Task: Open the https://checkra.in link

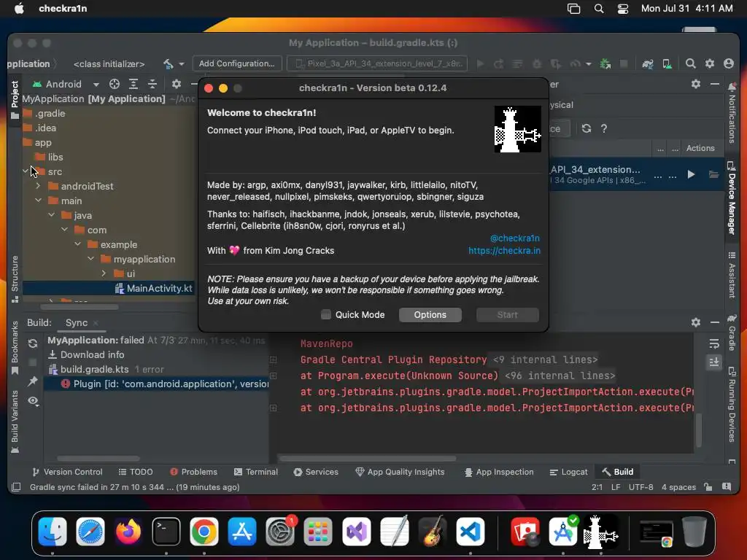Action: 504,251
